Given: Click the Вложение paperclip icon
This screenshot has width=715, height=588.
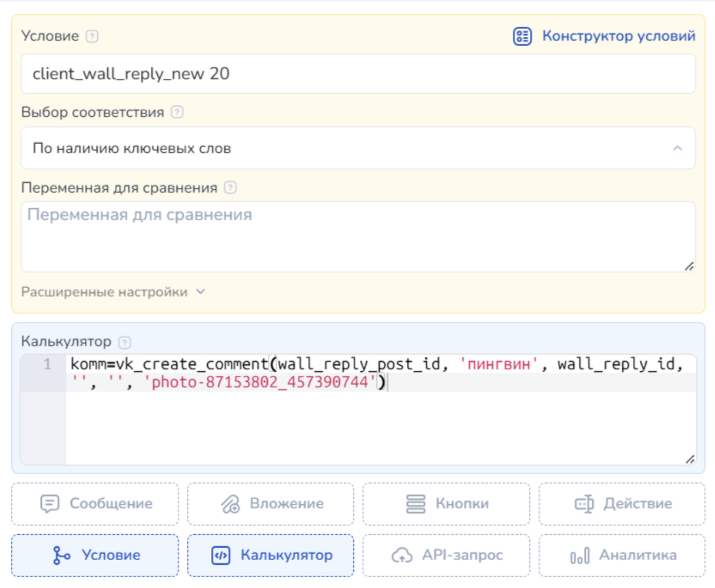Looking at the screenshot, I should point(230,504).
